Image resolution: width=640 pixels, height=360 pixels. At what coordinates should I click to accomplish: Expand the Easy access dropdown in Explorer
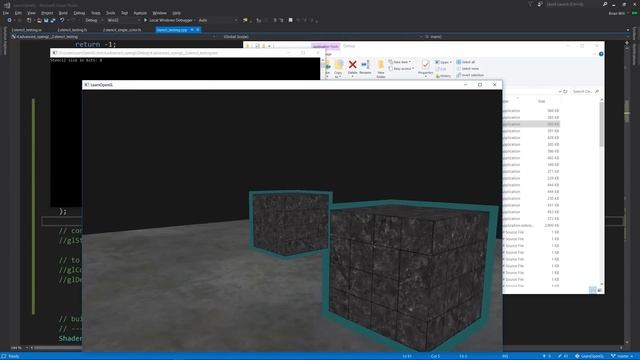(401, 69)
